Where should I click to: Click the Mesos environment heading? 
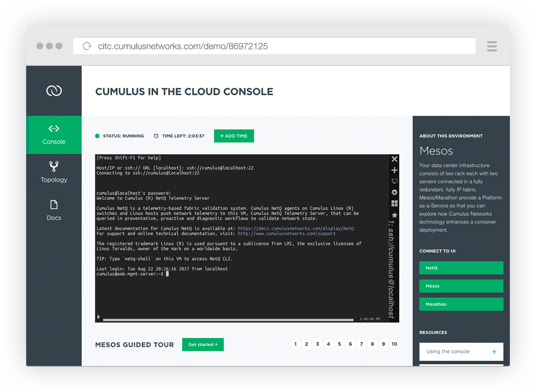[x=436, y=151]
